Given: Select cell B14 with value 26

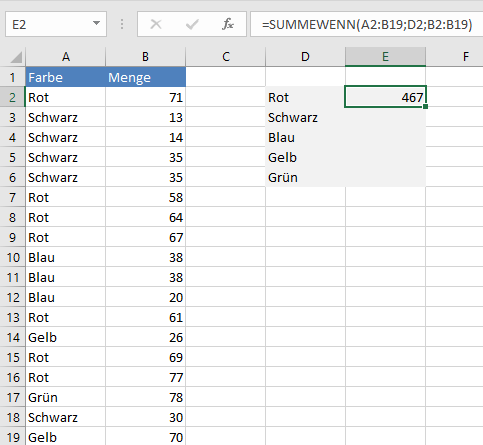Looking at the screenshot, I should point(146,337).
